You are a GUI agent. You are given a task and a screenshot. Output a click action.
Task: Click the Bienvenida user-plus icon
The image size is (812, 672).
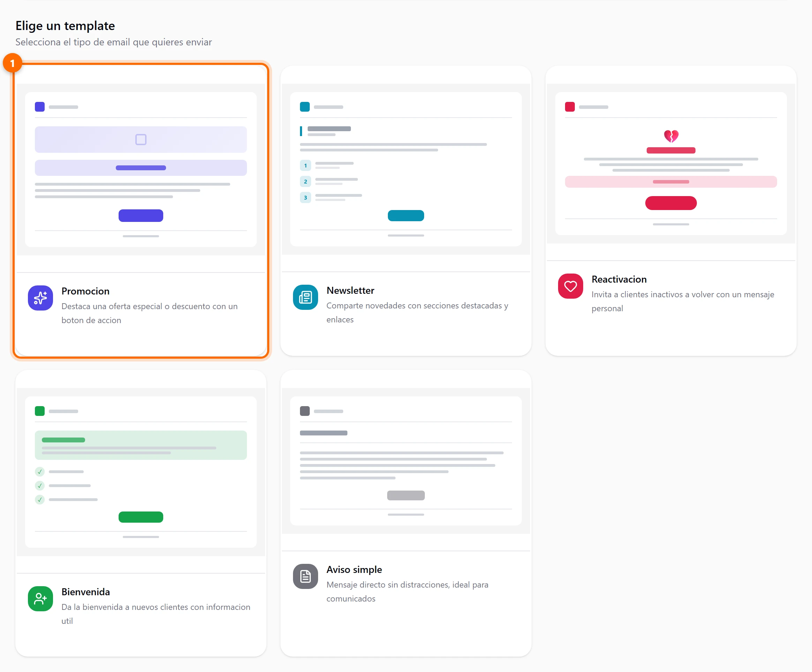click(40, 598)
